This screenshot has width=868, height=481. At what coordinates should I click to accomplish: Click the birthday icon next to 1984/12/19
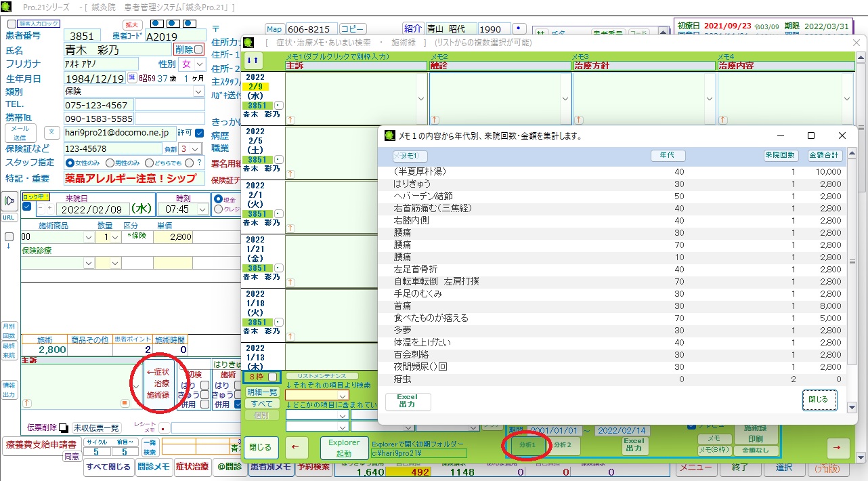point(132,78)
